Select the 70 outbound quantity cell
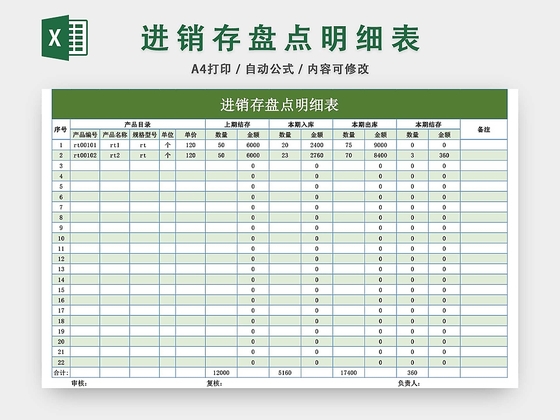This screenshot has height=420, width=560. point(349,155)
